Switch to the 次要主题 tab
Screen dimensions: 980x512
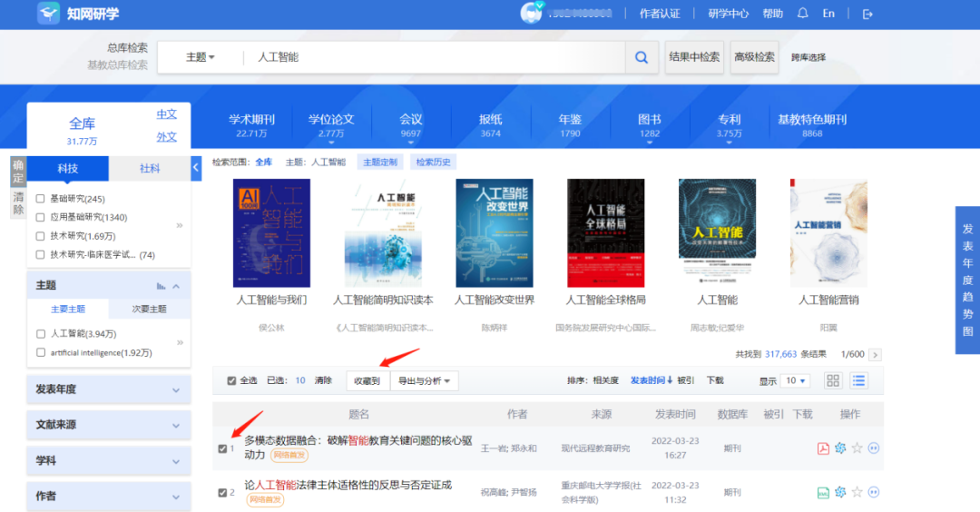click(149, 310)
